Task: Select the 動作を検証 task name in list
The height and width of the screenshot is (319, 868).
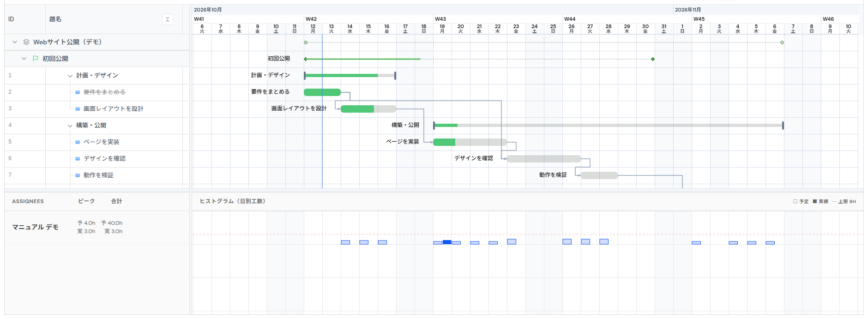Action: [98, 175]
